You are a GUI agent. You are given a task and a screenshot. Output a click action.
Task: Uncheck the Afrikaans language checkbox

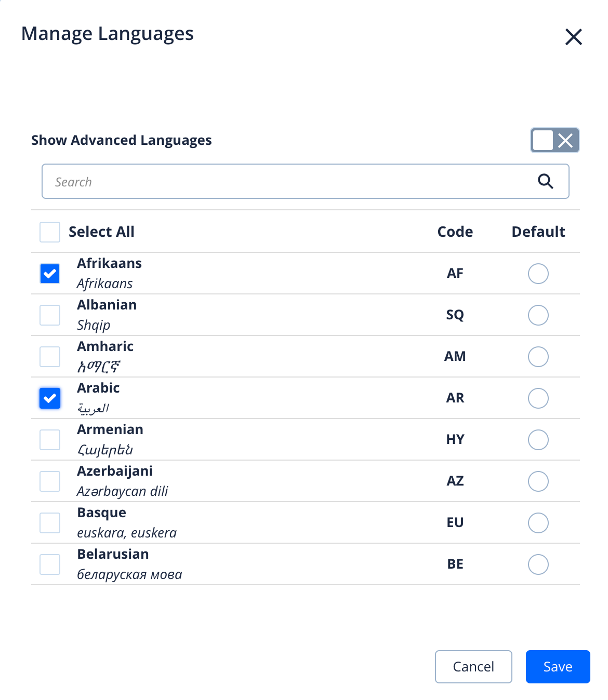point(50,274)
